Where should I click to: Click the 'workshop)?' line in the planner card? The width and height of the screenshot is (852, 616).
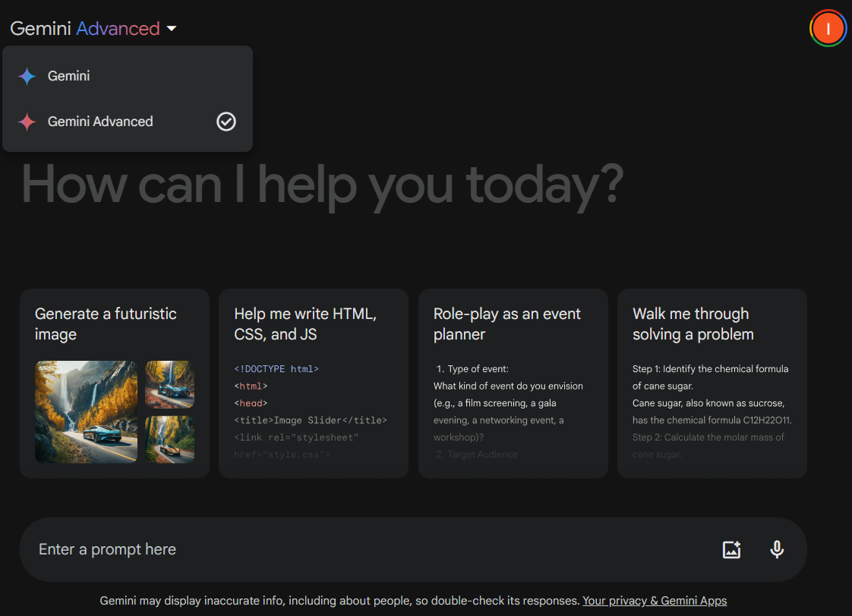point(459,438)
